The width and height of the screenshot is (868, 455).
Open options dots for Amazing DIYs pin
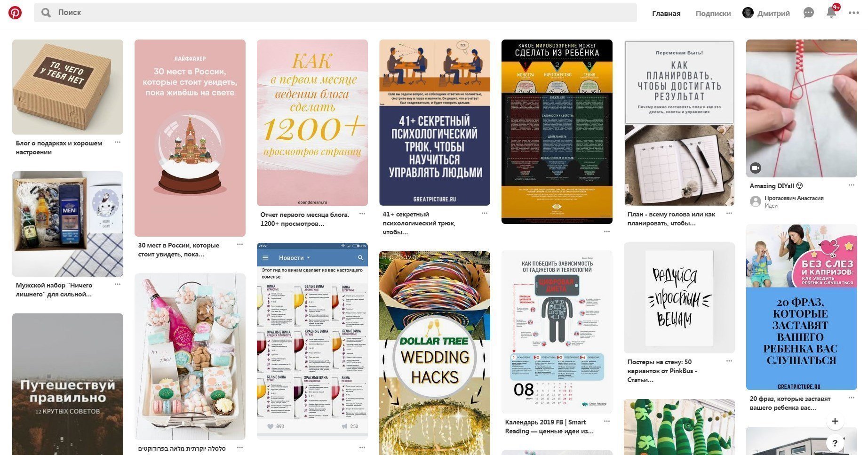pyautogui.click(x=851, y=185)
